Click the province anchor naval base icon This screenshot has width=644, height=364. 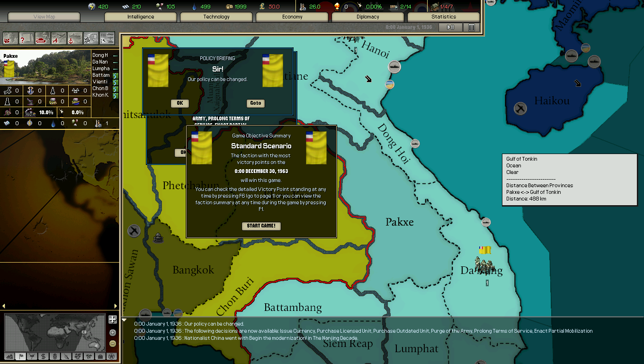pos(29,90)
